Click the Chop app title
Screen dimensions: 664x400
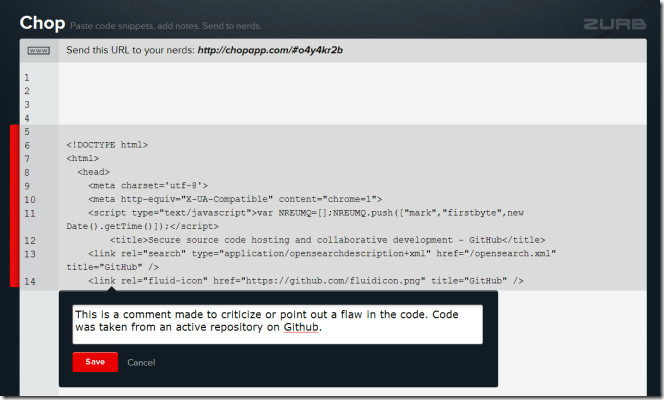tap(42, 23)
